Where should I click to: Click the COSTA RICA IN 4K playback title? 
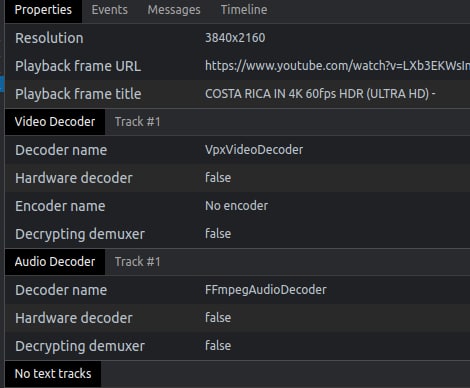(320, 94)
